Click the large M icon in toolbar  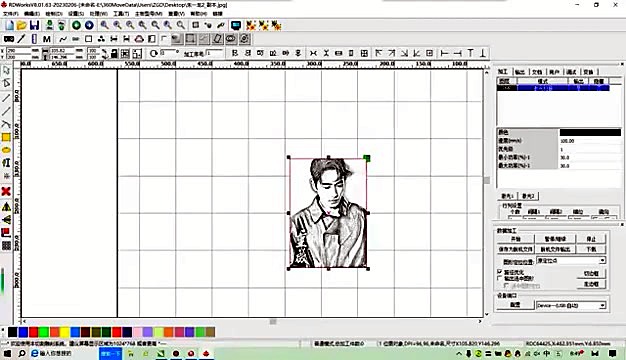click(x=47, y=39)
